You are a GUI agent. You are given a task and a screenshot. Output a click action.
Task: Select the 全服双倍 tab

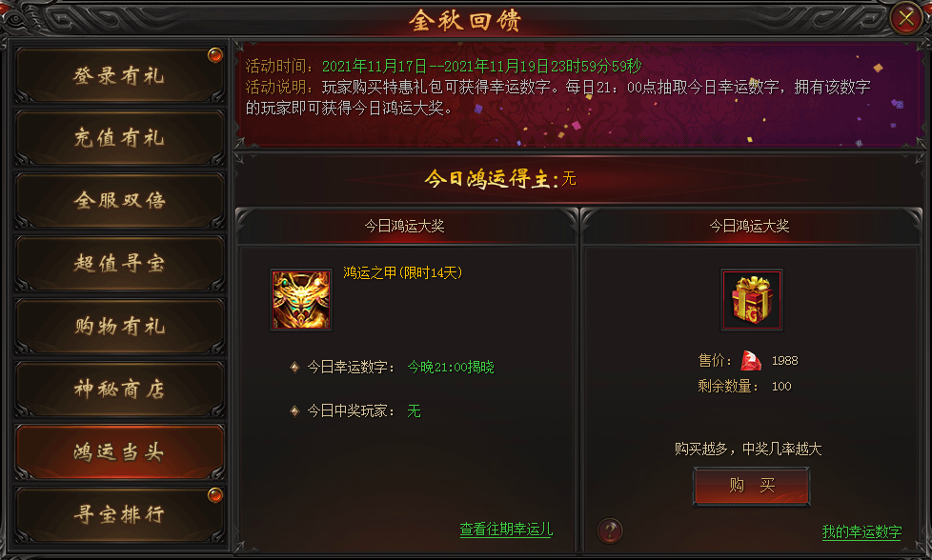tap(119, 201)
